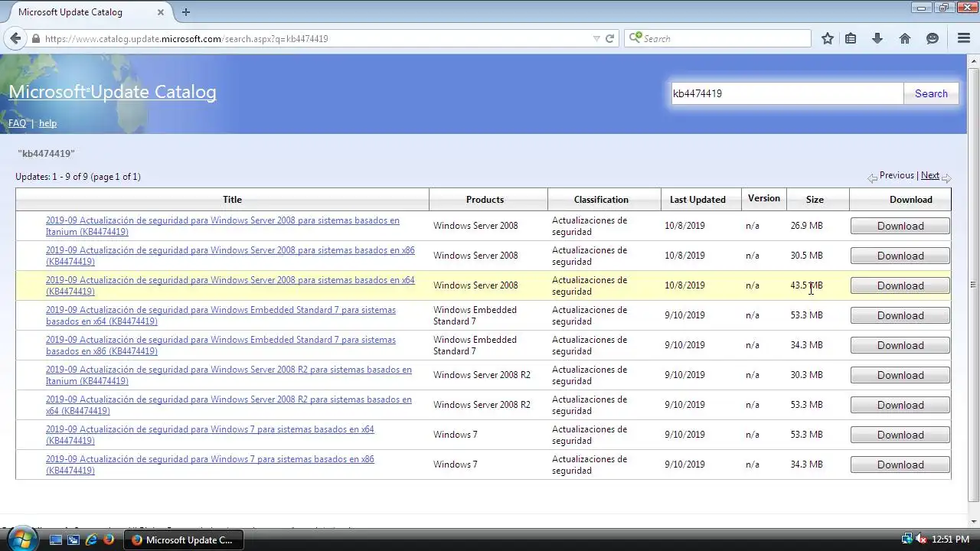
Task: Open Windows Server 2008 x86 update link
Action: [230, 256]
